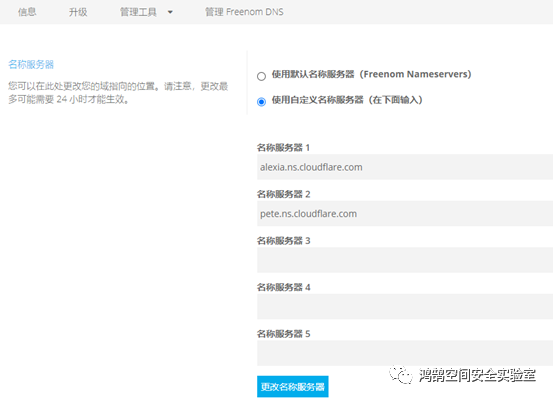Focus the empty 名称服务器 3 field
This screenshot has height=400, width=553.
(x=405, y=260)
